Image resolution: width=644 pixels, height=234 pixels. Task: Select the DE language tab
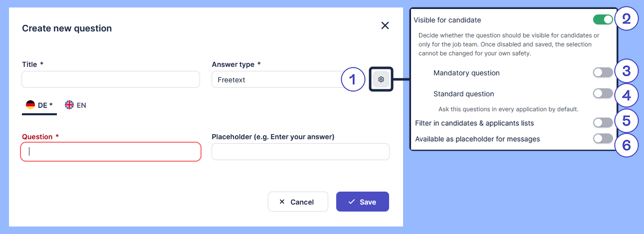(39, 105)
